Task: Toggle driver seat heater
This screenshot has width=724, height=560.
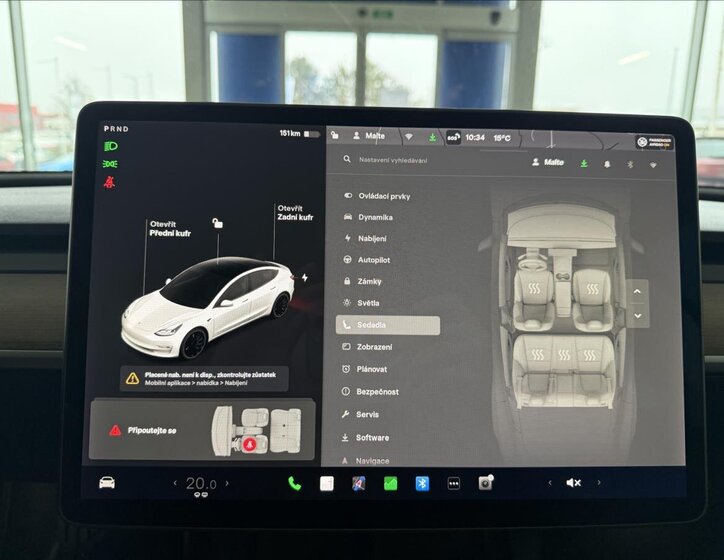Action: coord(534,289)
